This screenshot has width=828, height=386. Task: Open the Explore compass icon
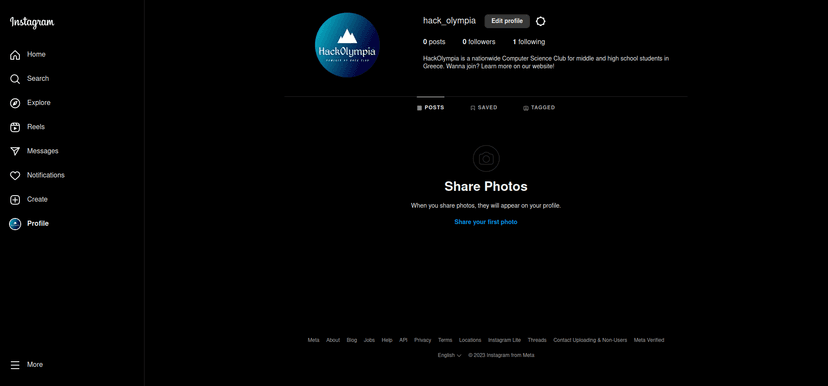pos(15,103)
